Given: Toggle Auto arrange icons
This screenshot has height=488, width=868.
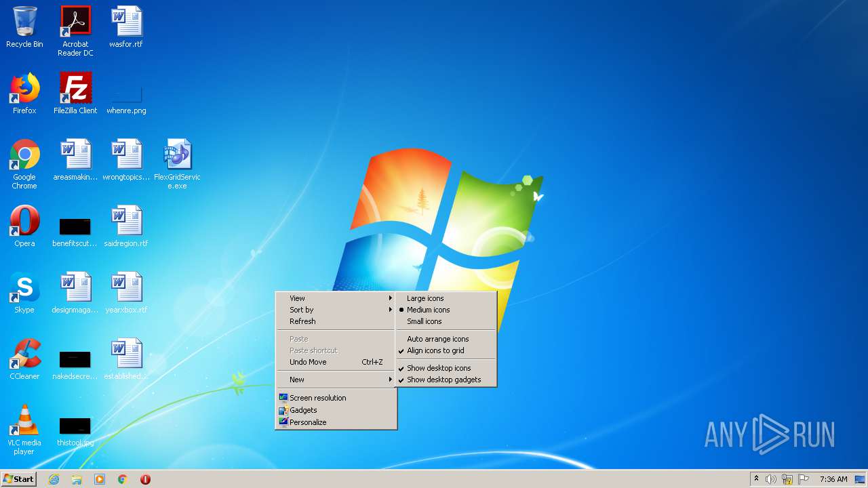Looking at the screenshot, I should pos(446,339).
